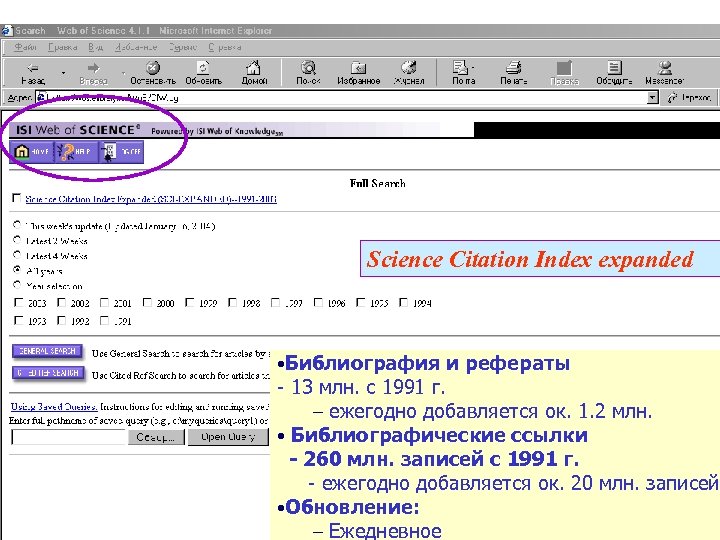Check the 1997 year checkbox
The image size is (720, 540).
pos(275,302)
